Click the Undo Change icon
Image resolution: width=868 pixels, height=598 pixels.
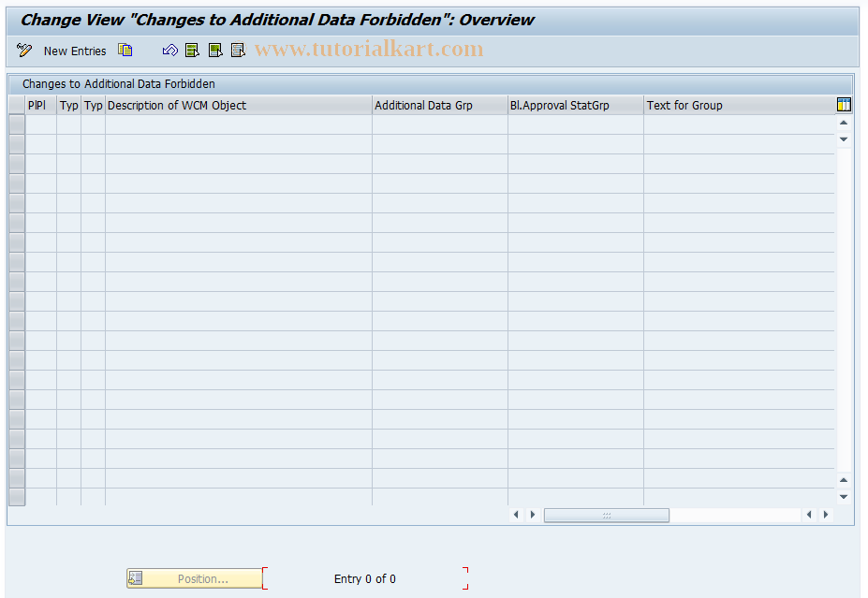tap(169, 51)
